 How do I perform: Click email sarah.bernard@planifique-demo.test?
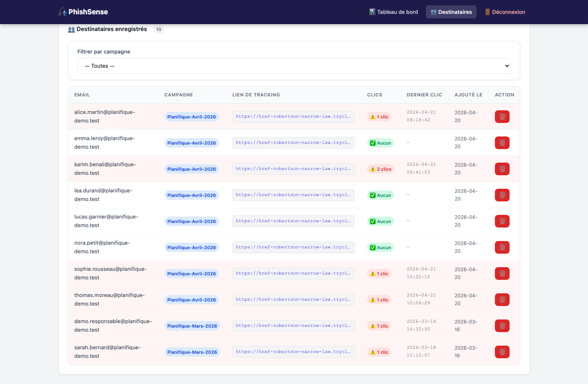pyautogui.click(x=108, y=352)
